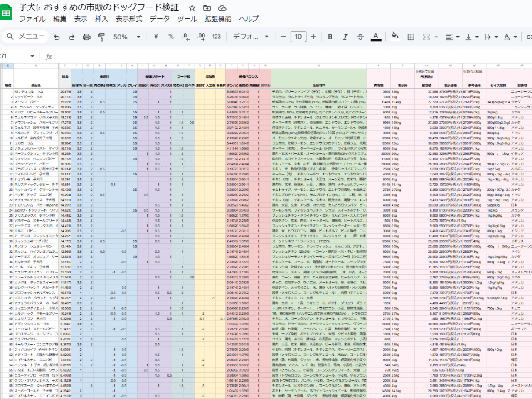Open the 挿入 menu

[x=101, y=19]
